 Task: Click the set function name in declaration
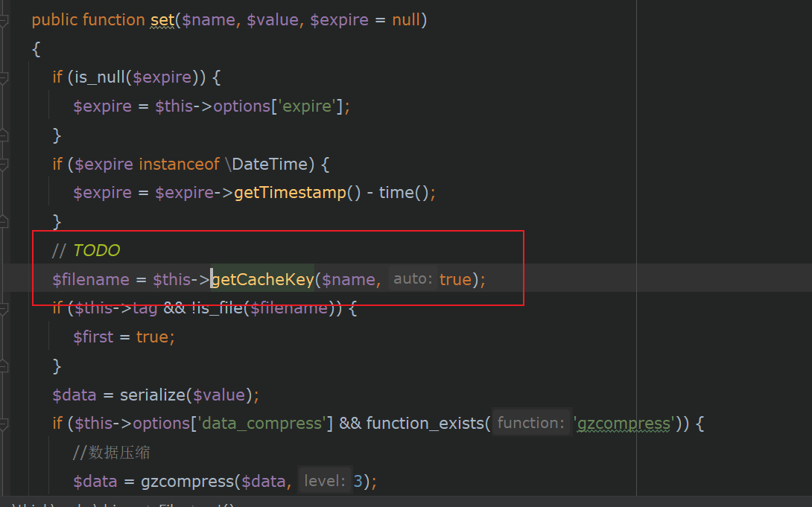click(162, 20)
